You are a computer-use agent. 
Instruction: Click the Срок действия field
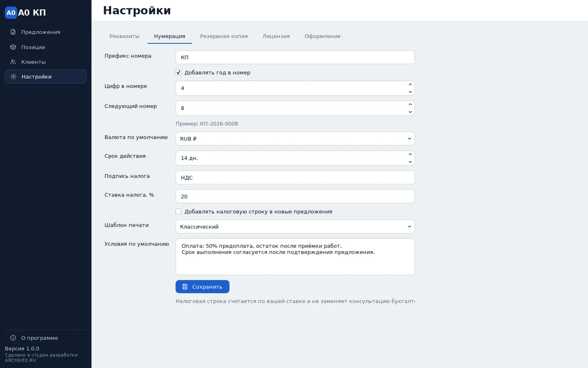tap(295, 158)
